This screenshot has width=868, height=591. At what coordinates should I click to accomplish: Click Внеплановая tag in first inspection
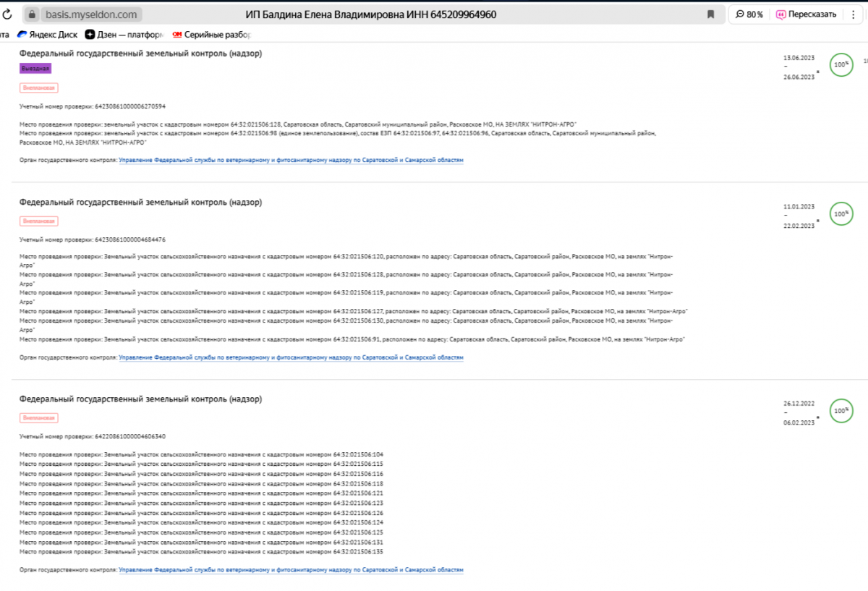pos(38,88)
